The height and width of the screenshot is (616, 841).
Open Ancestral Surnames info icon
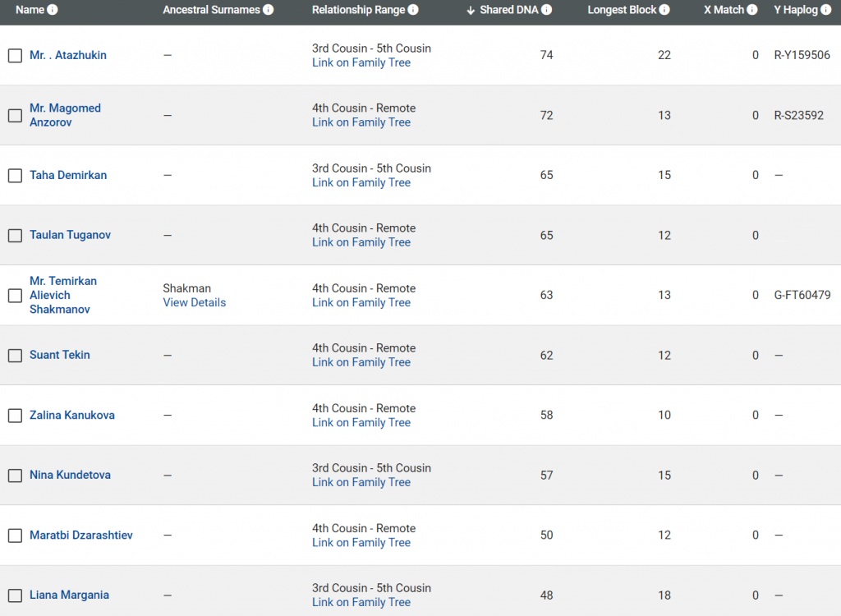click(x=269, y=10)
